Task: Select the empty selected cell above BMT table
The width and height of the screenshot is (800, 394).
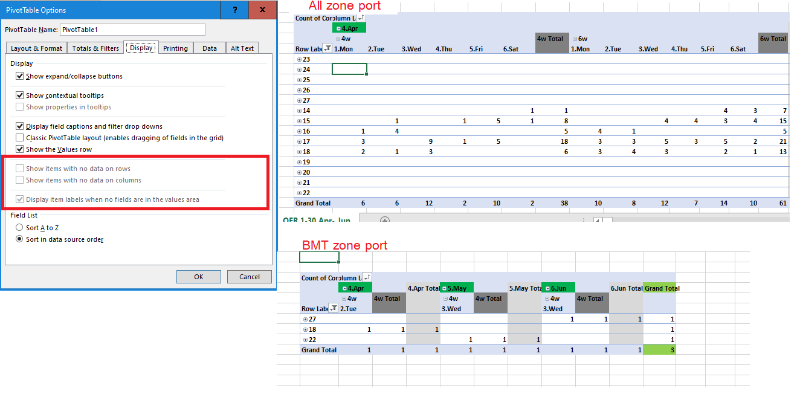Action: pyautogui.click(x=319, y=257)
